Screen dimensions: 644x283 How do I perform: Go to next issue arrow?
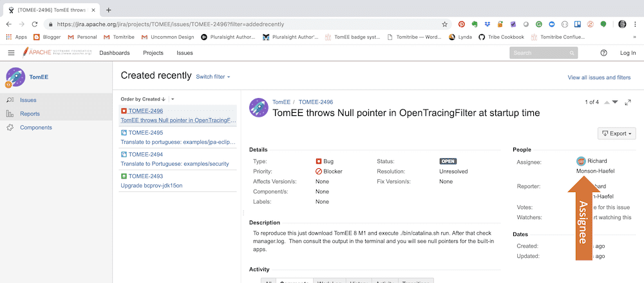pyautogui.click(x=615, y=102)
